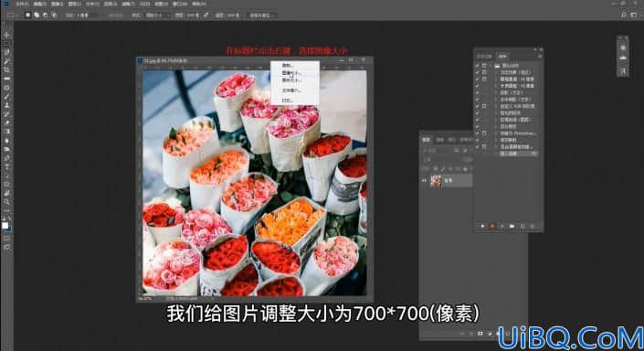644x351 pixels.
Task: Expand the 熔化的铅块 action steps
Action: coord(496,112)
